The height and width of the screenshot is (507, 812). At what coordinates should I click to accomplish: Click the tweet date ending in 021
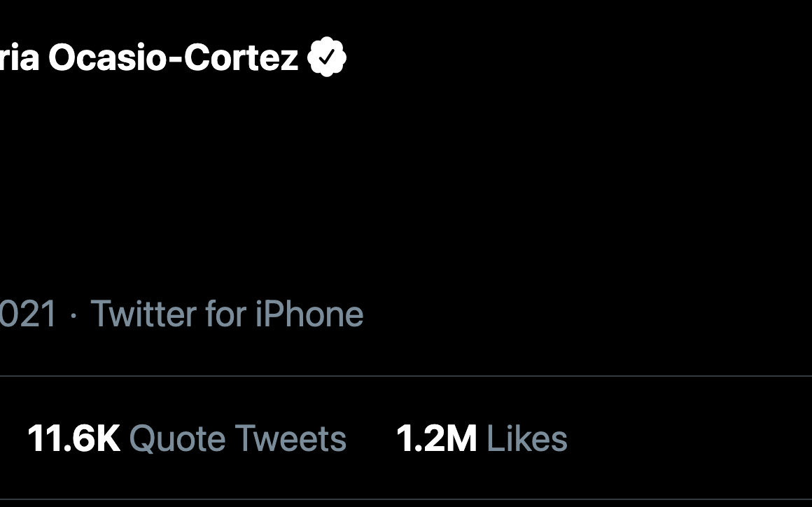pyautogui.click(x=28, y=314)
